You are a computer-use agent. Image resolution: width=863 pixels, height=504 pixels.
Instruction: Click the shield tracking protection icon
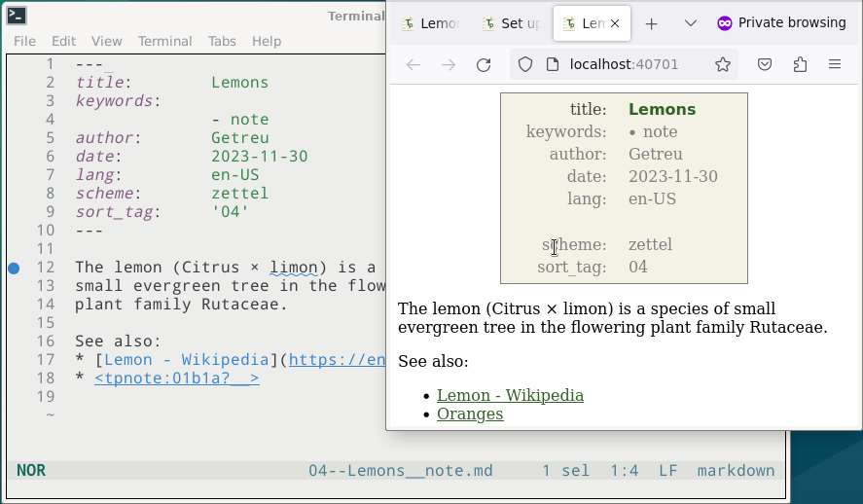(x=525, y=65)
